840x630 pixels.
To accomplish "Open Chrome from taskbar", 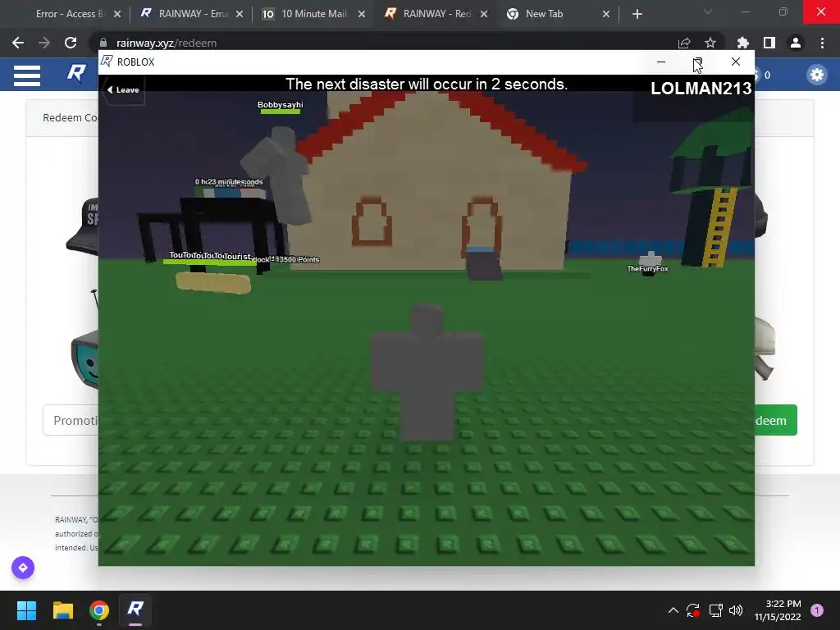I will [99, 610].
